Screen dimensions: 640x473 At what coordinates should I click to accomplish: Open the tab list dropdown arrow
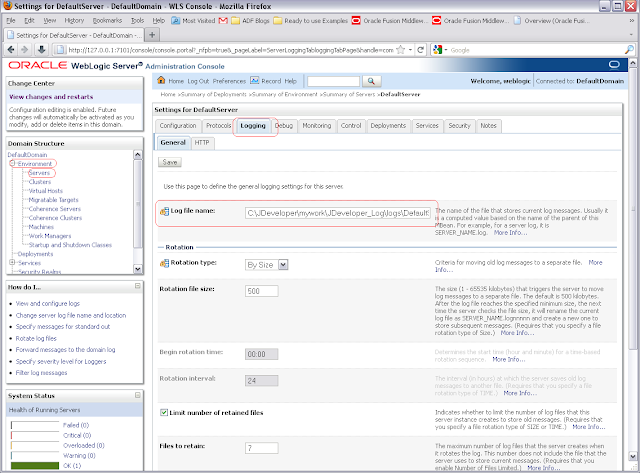tap(631, 35)
